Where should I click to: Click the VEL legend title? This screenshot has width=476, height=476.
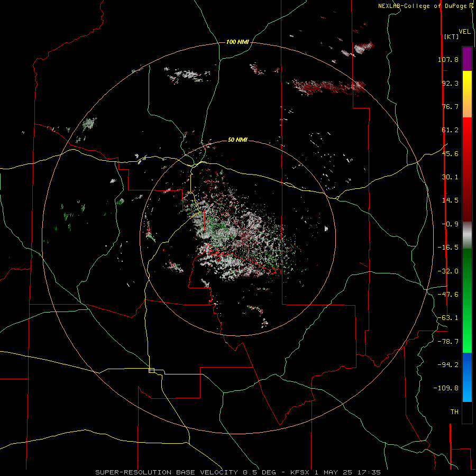pyautogui.click(x=464, y=32)
